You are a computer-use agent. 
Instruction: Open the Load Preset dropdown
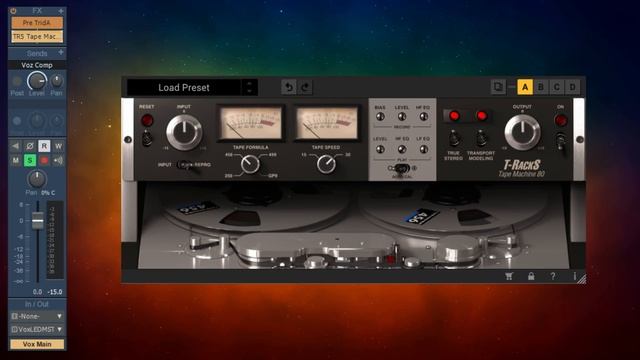coord(184,87)
